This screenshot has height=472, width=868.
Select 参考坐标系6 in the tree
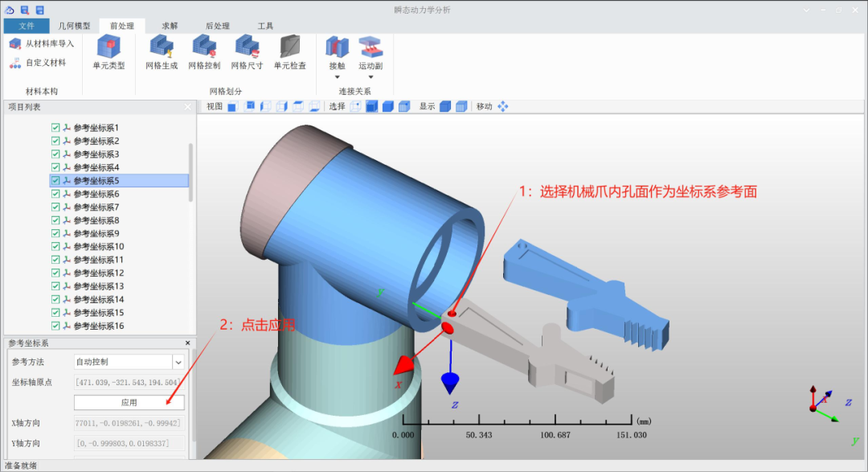[x=96, y=194]
